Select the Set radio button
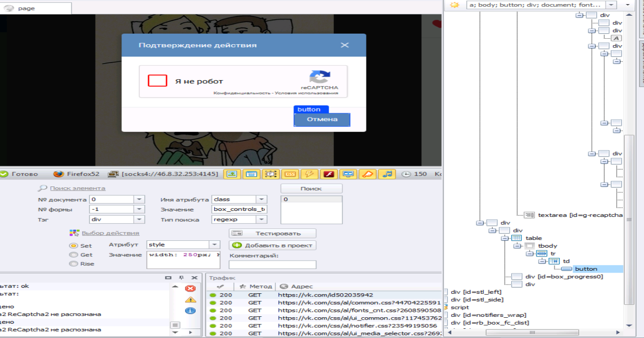644x338 pixels. coord(73,246)
